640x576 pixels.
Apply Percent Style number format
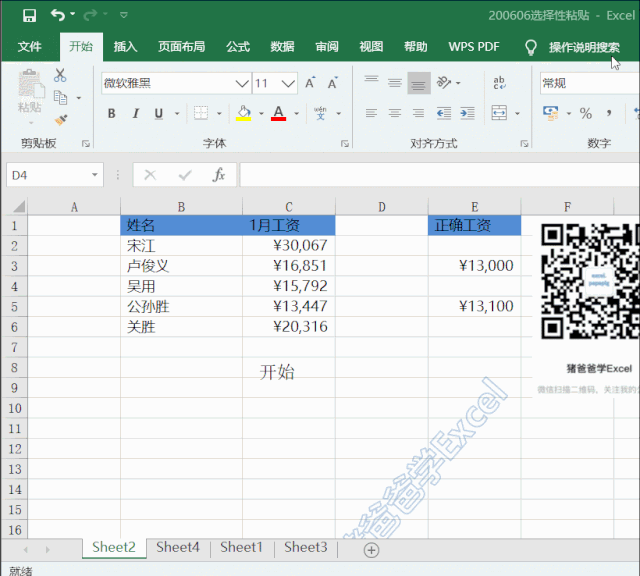pos(586,113)
